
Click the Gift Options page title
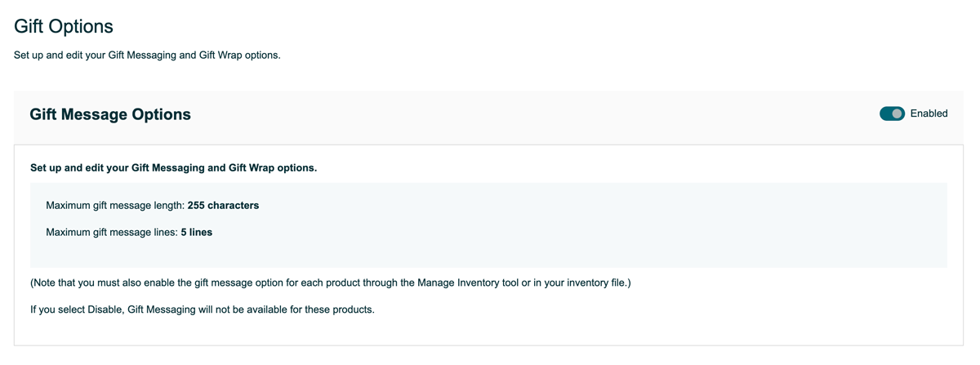pos(64,26)
